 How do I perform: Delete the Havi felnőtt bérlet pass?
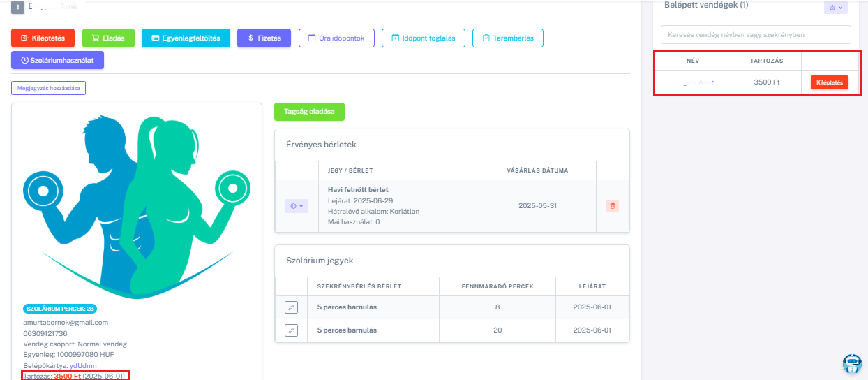pos(612,206)
